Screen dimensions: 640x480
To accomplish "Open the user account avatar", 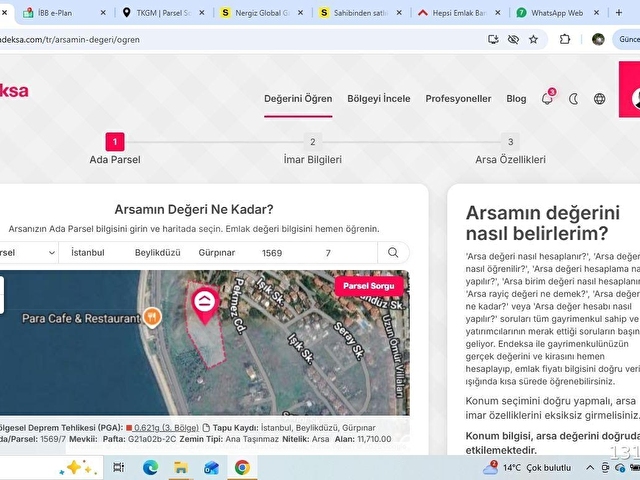I will point(636,98).
